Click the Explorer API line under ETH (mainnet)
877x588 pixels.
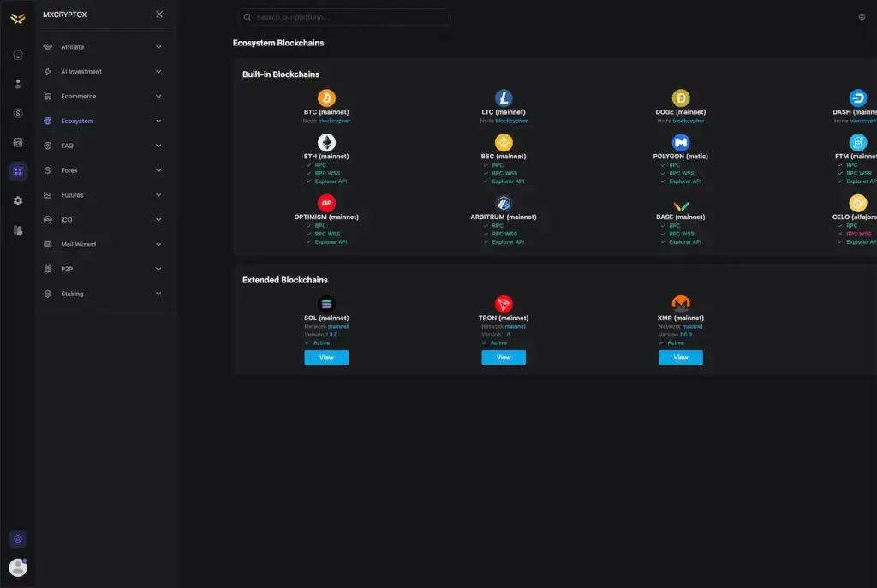click(326, 181)
